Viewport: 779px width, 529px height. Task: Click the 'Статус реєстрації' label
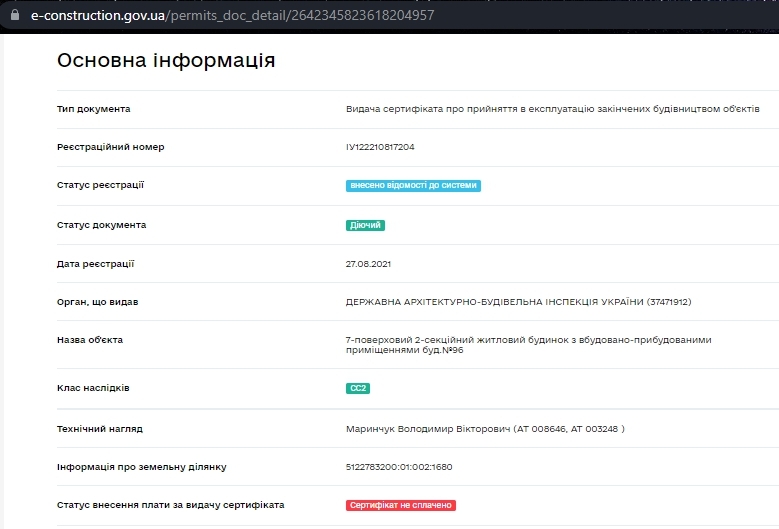tap(100, 185)
